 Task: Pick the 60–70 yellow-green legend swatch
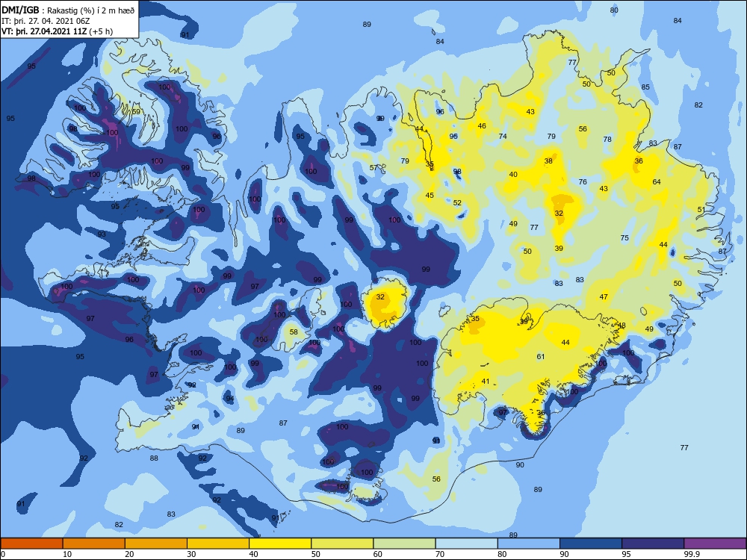point(404,544)
